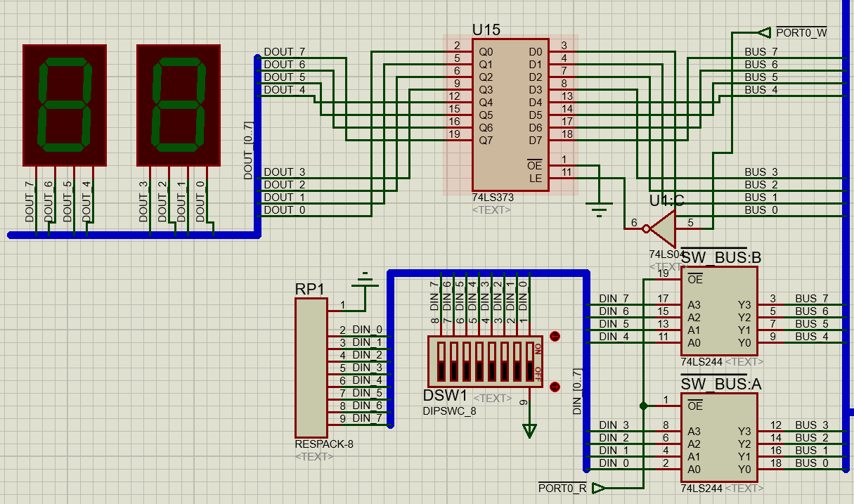Screen dimensions: 854x504
Task: Click the ground arrow below DSW1 pin 9
Action: [x=529, y=430]
